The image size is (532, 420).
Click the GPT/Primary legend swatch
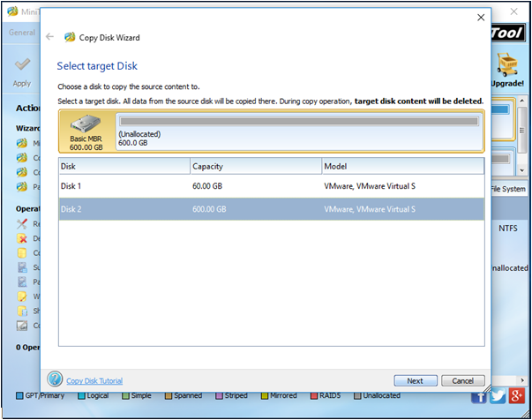pyautogui.click(x=19, y=395)
